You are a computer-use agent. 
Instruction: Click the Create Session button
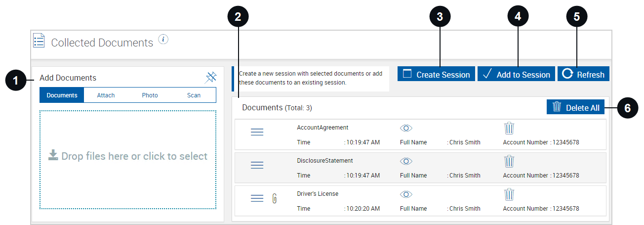point(436,74)
